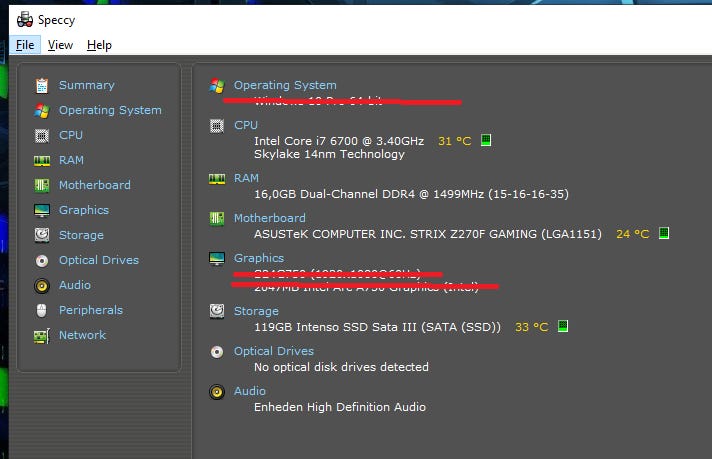
Task: Click green temperature indicator next to motherboard 24 °C
Action: (664, 233)
